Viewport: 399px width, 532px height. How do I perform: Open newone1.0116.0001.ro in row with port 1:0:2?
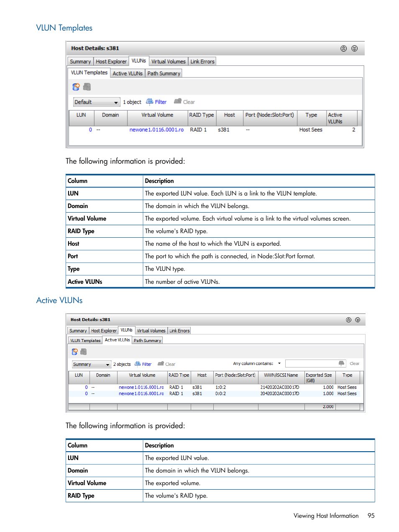point(141,388)
